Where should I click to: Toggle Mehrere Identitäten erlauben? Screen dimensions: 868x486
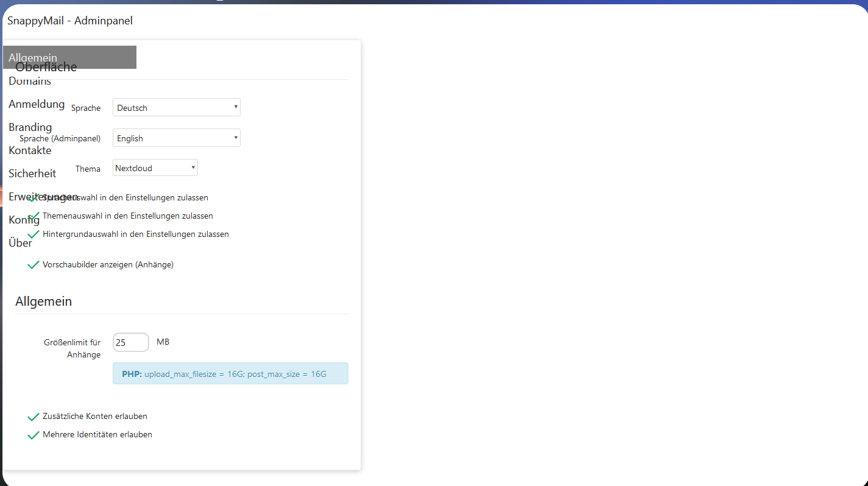[x=33, y=434]
